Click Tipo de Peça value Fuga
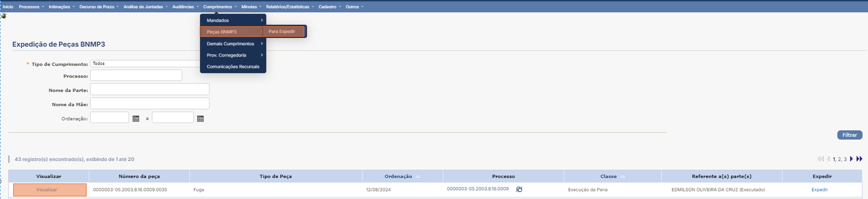 (198, 190)
